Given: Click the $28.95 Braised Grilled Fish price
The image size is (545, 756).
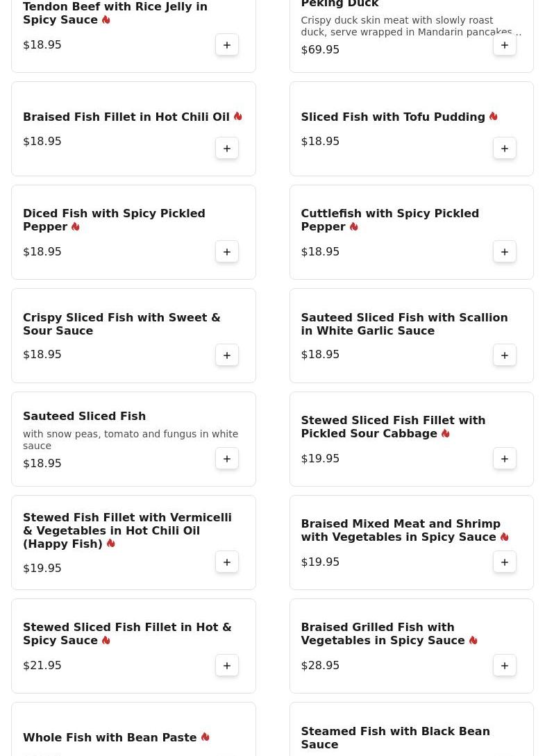Looking at the screenshot, I should click(x=320, y=665).
